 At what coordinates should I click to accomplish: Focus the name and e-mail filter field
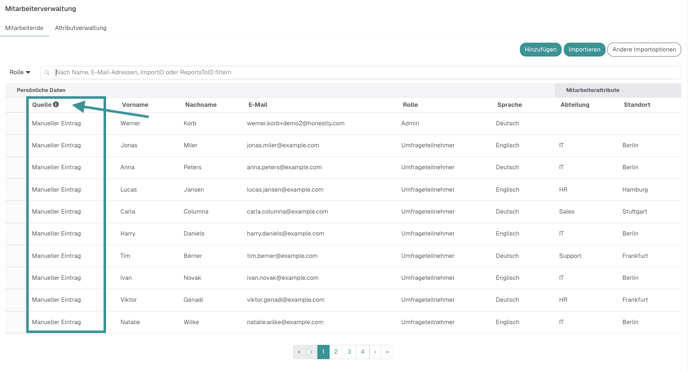(361, 72)
